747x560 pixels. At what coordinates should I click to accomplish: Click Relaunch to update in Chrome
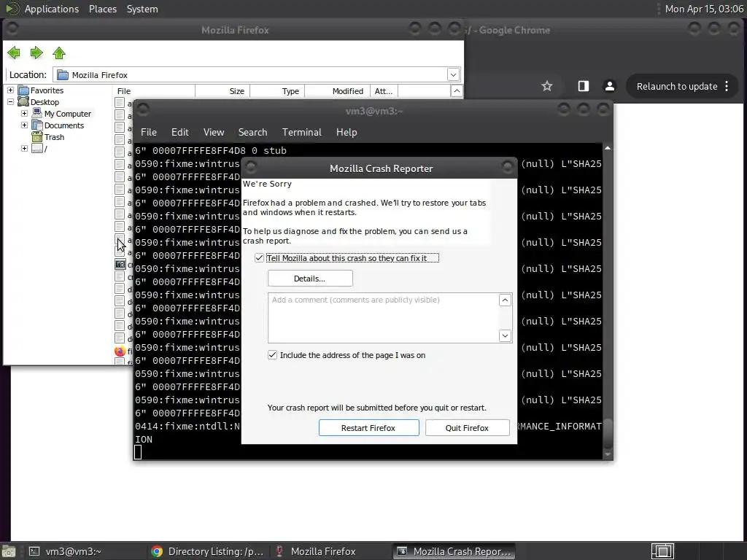point(676,86)
